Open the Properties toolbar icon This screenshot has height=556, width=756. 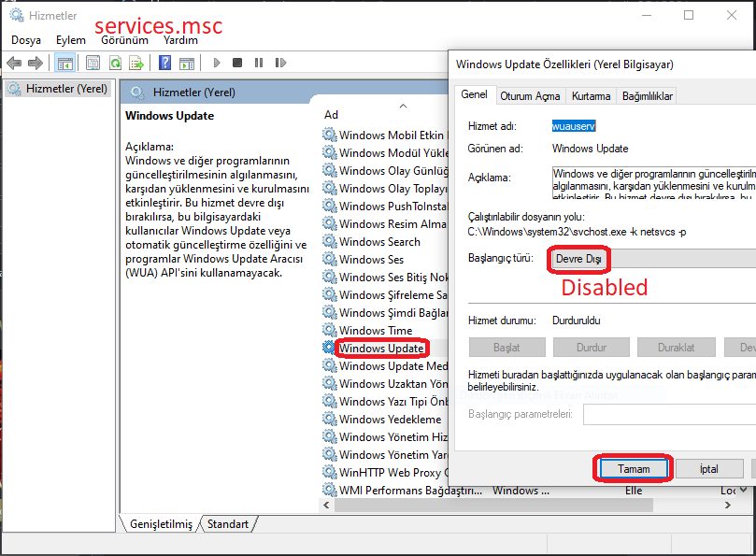tap(93, 63)
